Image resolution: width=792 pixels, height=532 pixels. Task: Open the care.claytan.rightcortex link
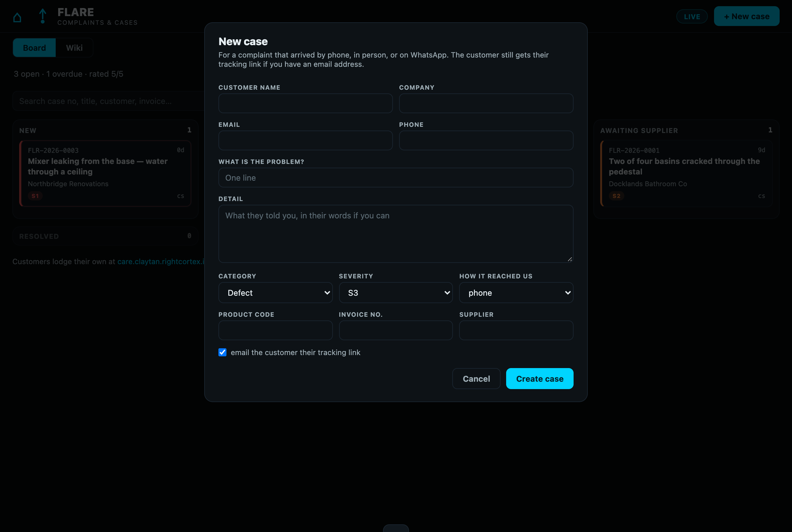tap(161, 262)
